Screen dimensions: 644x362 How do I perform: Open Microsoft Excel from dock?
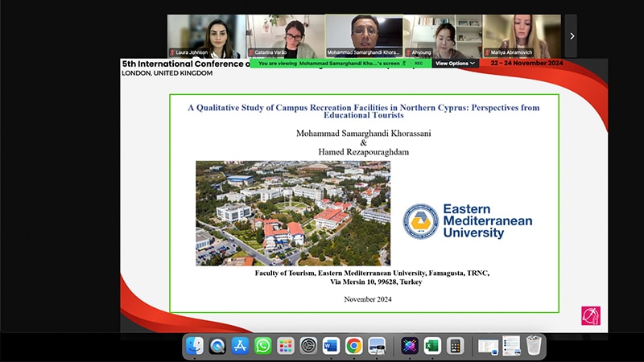pos(432,346)
